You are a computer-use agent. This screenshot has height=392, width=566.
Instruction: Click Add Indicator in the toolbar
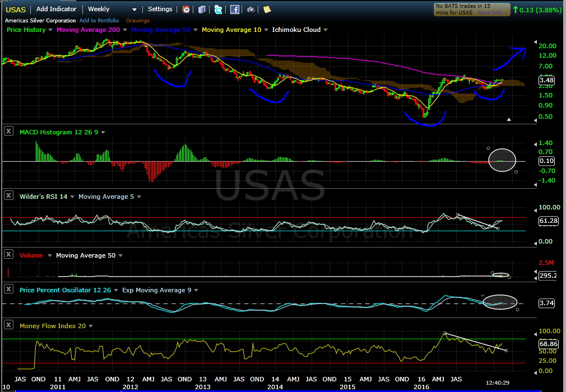point(57,10)
